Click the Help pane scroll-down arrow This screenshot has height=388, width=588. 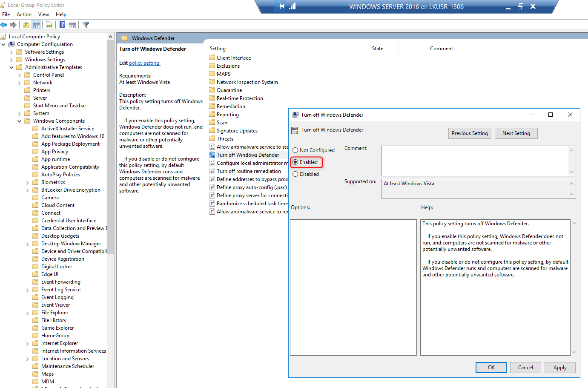click(x=574, y=352)
